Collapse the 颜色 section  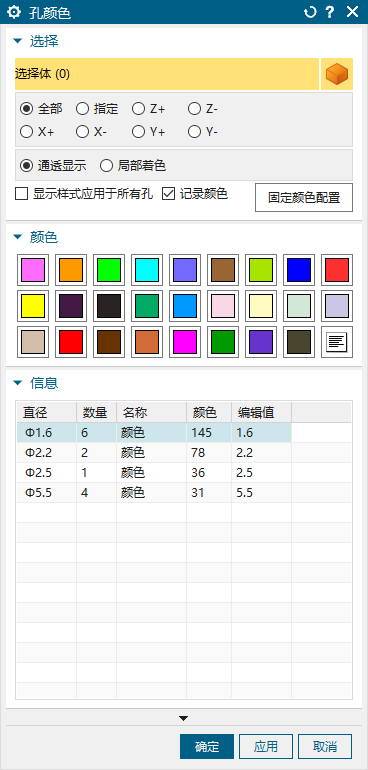point(18,238)
